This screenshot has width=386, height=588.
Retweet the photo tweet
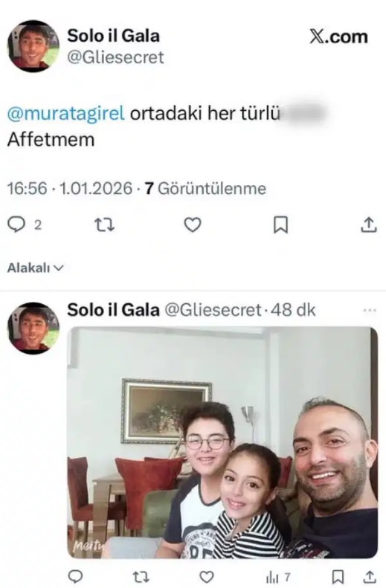(141, 577)
